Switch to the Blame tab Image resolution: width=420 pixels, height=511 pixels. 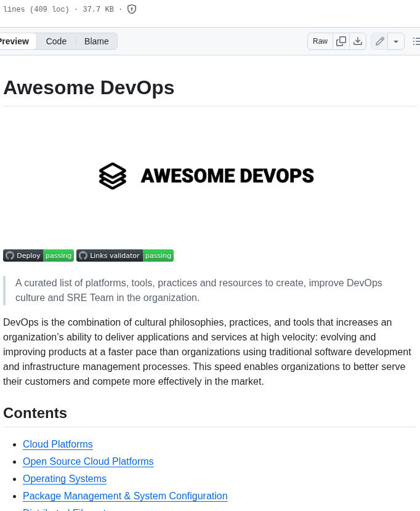(97, 41)
